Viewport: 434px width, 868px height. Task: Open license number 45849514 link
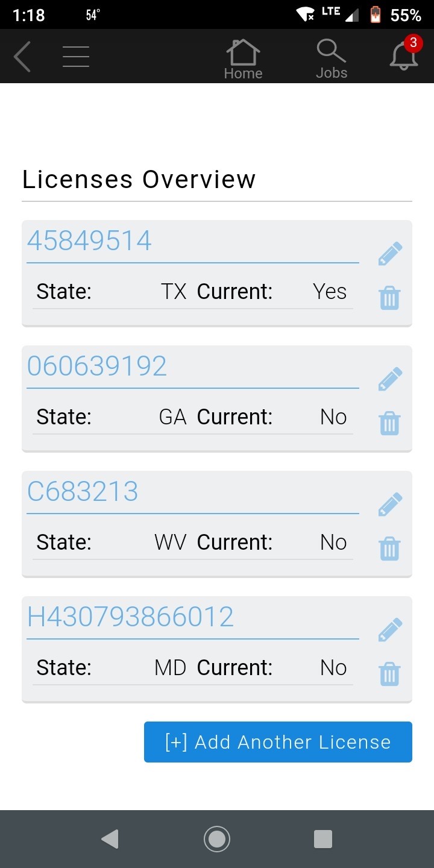click(89, 241)
